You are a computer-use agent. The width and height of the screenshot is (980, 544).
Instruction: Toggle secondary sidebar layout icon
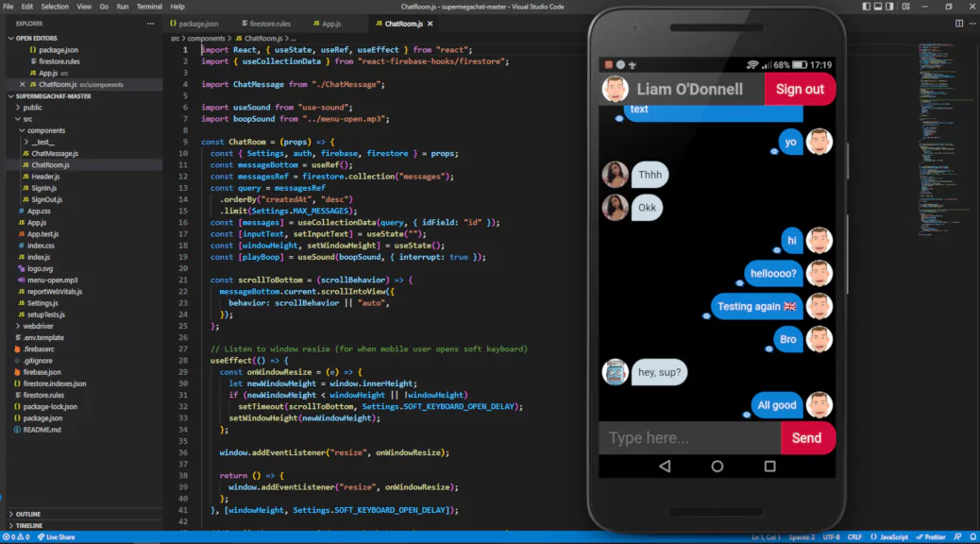pos(890,7)
